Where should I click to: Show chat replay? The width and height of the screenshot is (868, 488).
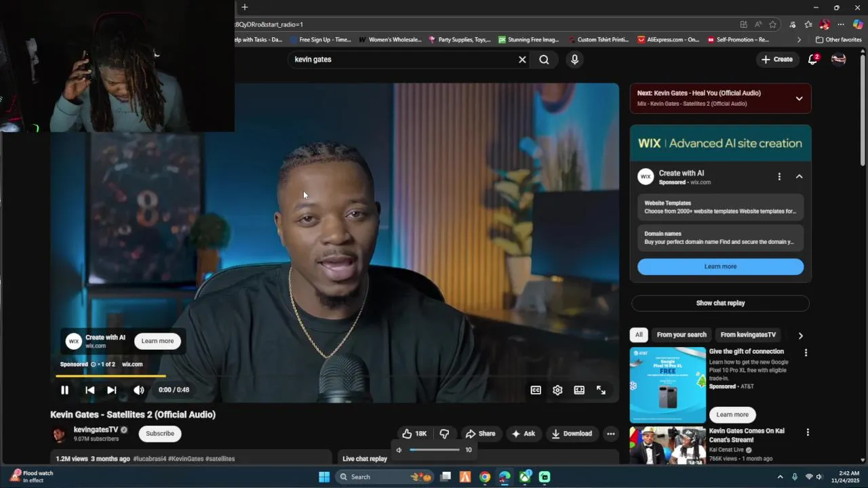coord(720,303)
